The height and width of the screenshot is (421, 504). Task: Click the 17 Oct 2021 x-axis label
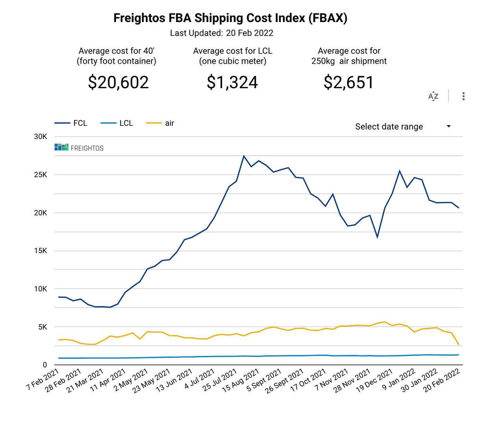(308, 380)
